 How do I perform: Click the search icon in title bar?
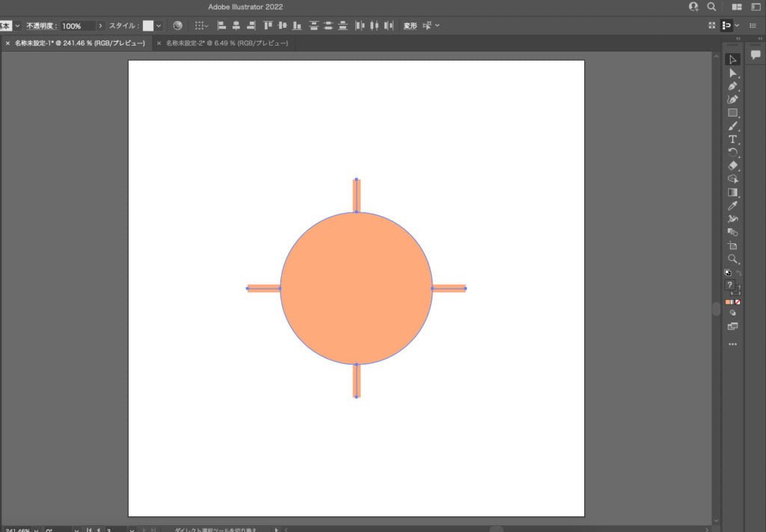712,7
